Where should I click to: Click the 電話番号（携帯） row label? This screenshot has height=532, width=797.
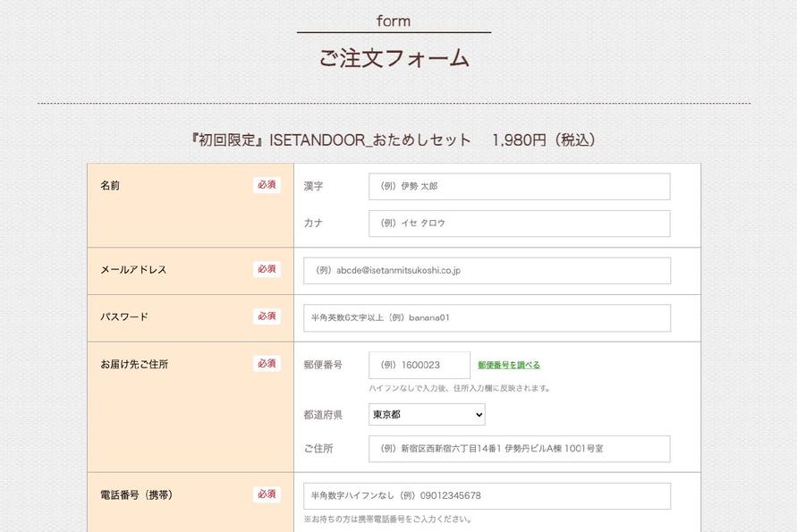tap(137, 495)
